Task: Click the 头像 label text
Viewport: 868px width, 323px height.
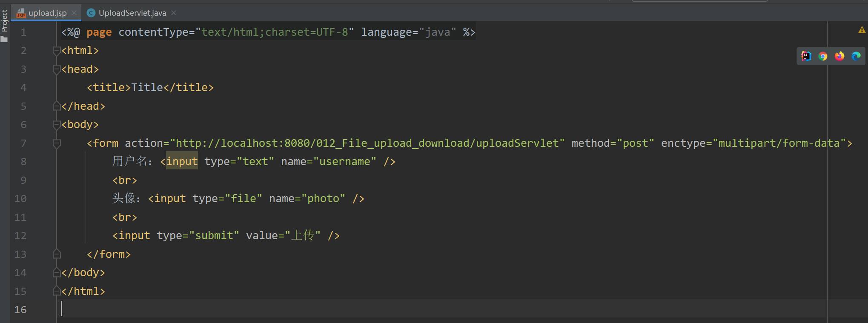Action: coord(124,199)
